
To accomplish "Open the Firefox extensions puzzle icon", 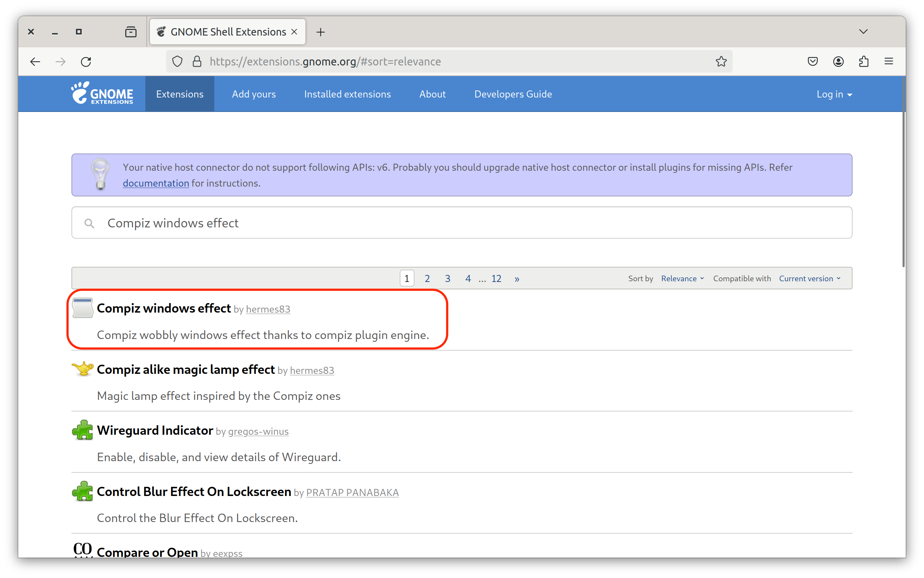I will [x=863, y=62].
